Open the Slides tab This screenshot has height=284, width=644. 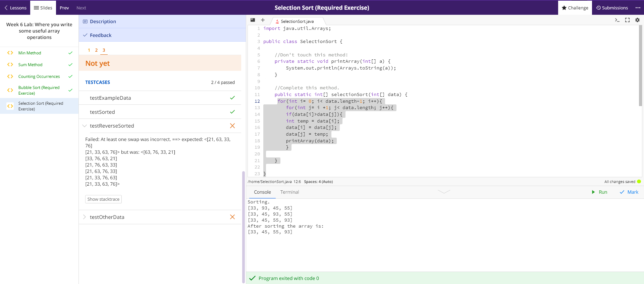click(43, 8)
